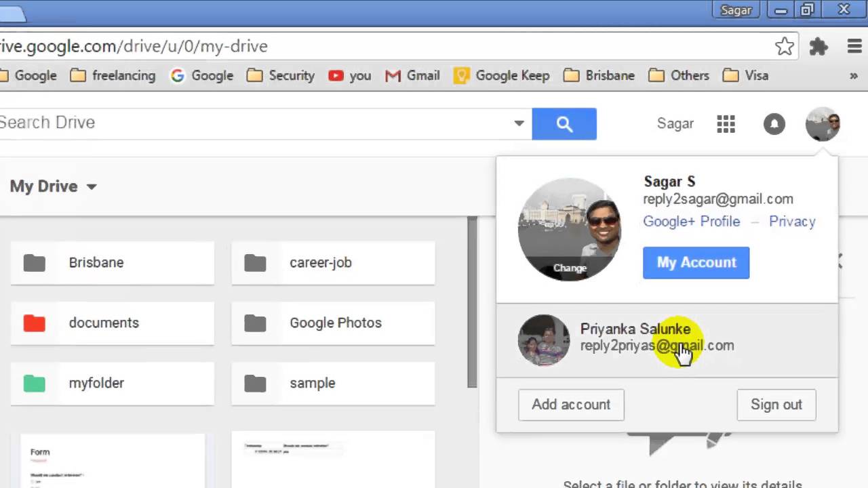Expand the search options dropdown arrow

coord(519,123)
